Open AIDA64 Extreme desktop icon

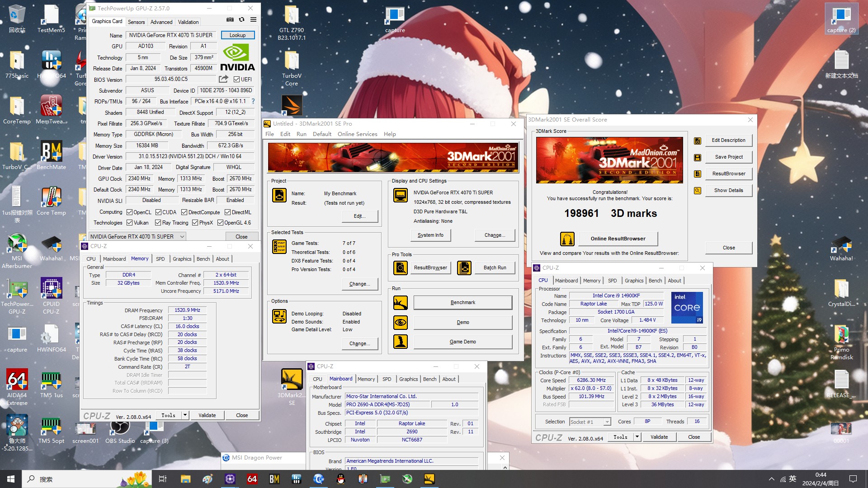(x=17, y=387)
